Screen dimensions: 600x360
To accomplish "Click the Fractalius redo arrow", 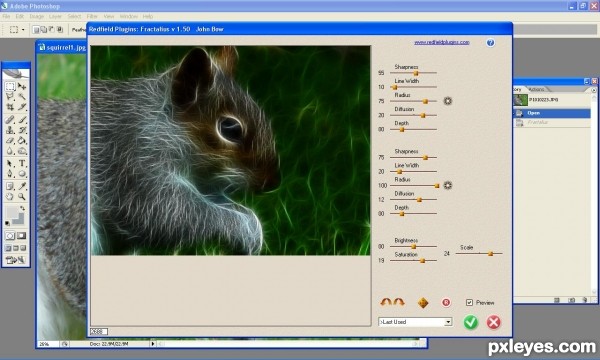I will (x=399, y=302).
